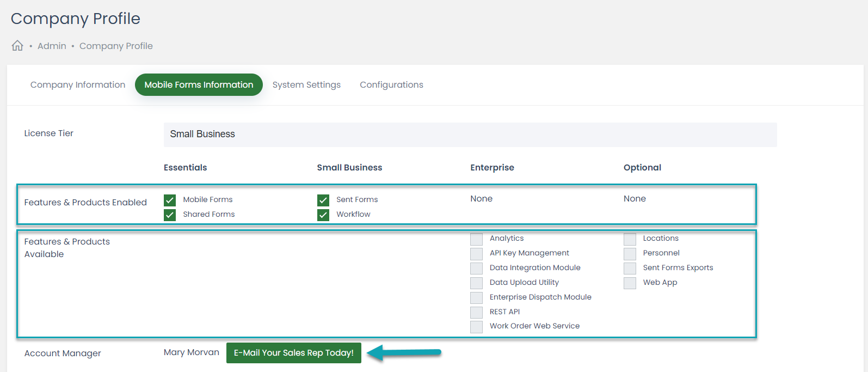Click the Account Manager label
Viewport: 868px width, 372px height.
tap(63, 353)
